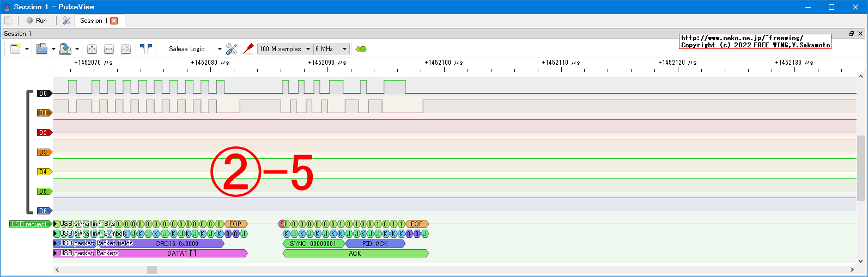This screenshot has width=868, height=277.
Task: Click the horizontal scrollbar thumb
Action: (152, 270)
